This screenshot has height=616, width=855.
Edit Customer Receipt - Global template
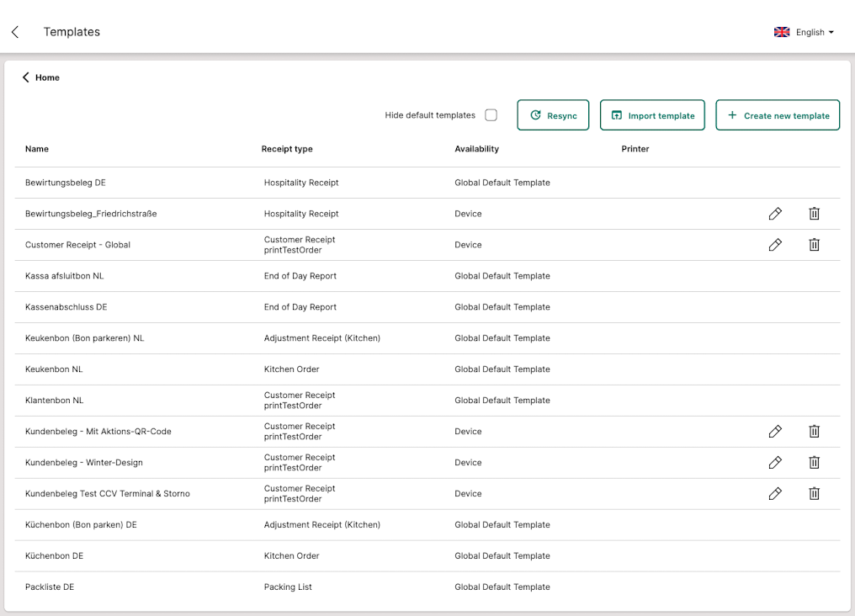(x=775, y=245)
